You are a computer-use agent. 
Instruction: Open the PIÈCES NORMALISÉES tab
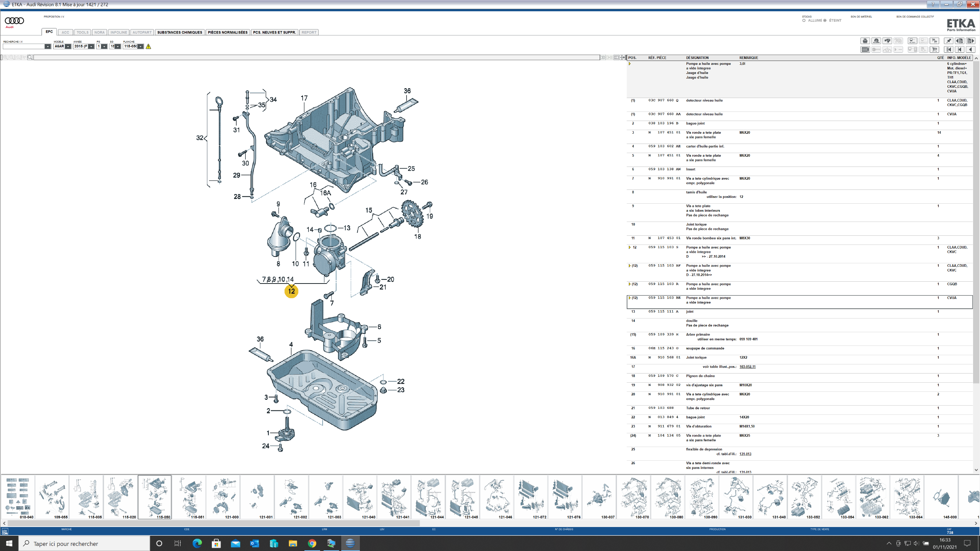pyautogui.click(x=227, y=32)
